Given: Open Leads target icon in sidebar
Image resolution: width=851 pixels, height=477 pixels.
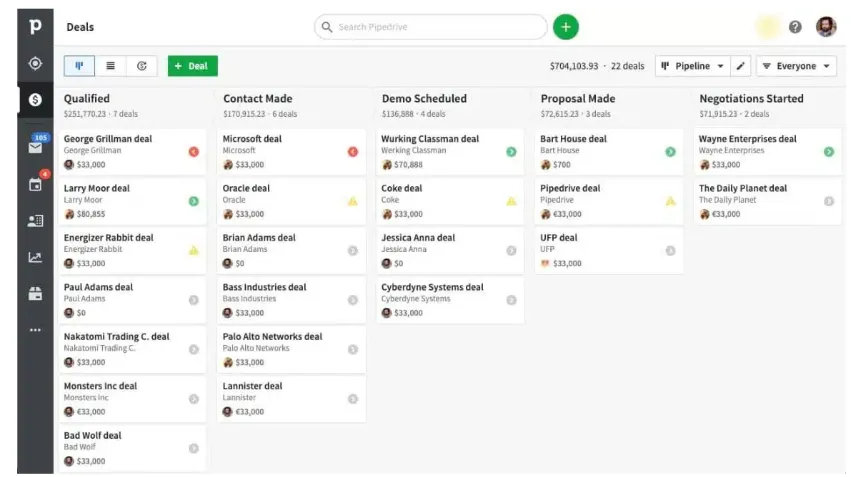Looking at the screenshot, I should click(35, 63).
